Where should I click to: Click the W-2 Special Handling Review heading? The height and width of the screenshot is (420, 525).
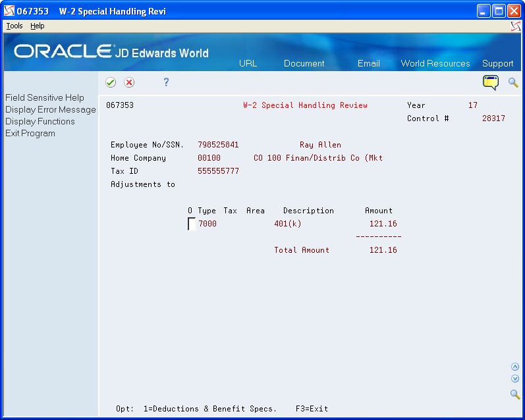tap(305, 105)
